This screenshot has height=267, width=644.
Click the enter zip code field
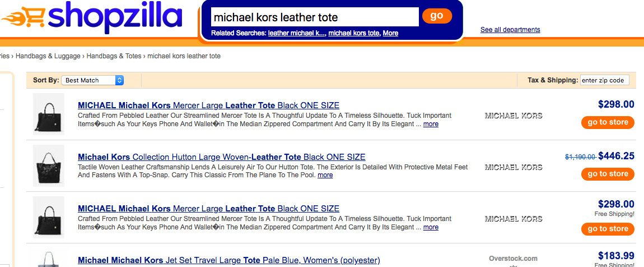point(605,80)
